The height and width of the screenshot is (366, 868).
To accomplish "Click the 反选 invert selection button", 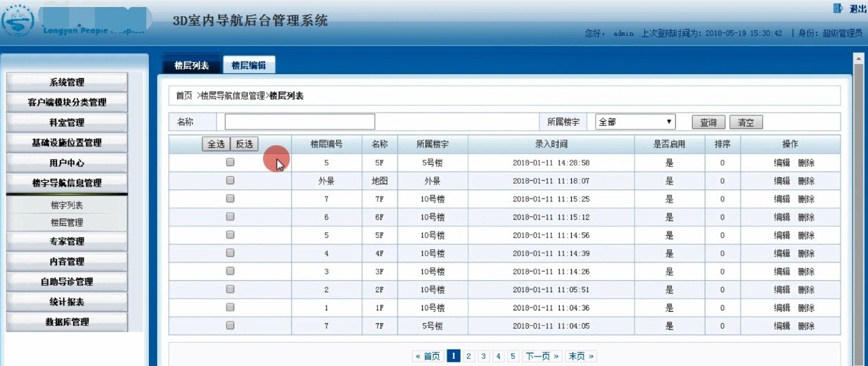I will point(244,144).
